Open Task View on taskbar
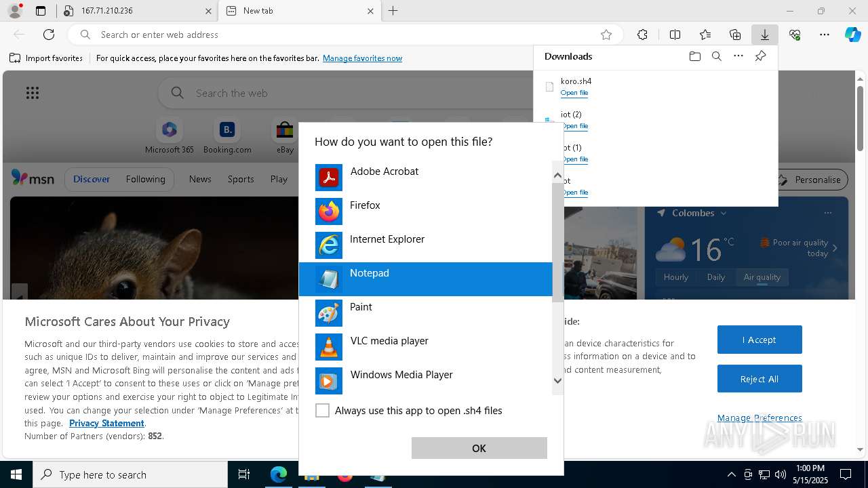Image resolution: width=868 pixels, height=488 pixels. click(244, 474)
